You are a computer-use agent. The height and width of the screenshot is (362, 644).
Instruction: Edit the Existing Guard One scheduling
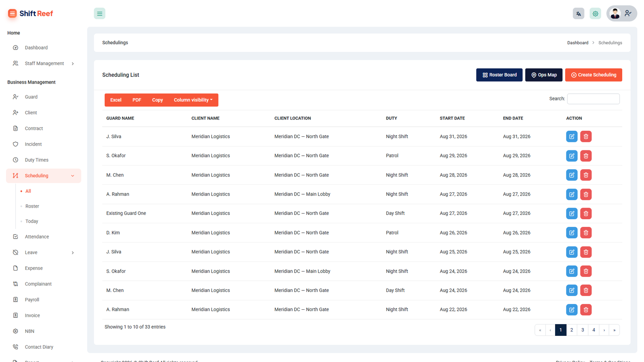click(572, 213)
